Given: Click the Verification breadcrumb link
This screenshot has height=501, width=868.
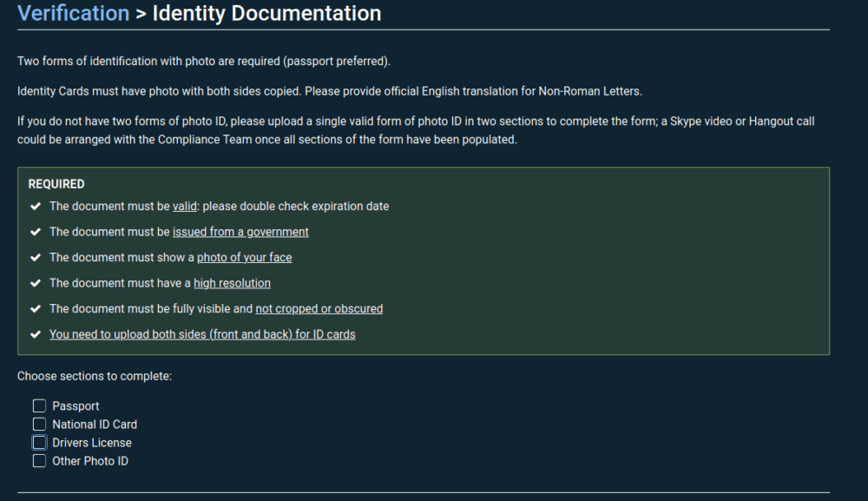Looking at the screenshot, I should tap(73, 14).
